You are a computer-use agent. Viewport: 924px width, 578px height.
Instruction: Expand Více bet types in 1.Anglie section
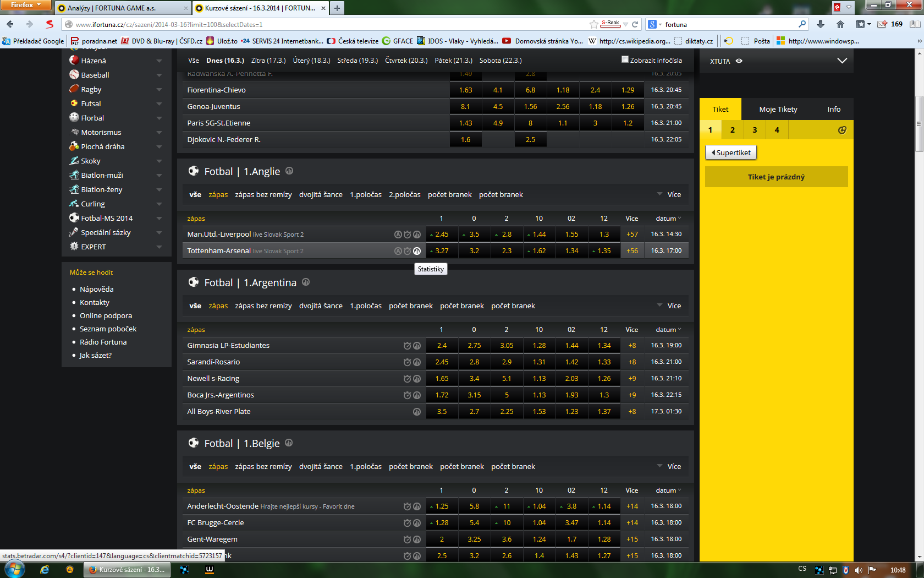(x=669, y=194)
